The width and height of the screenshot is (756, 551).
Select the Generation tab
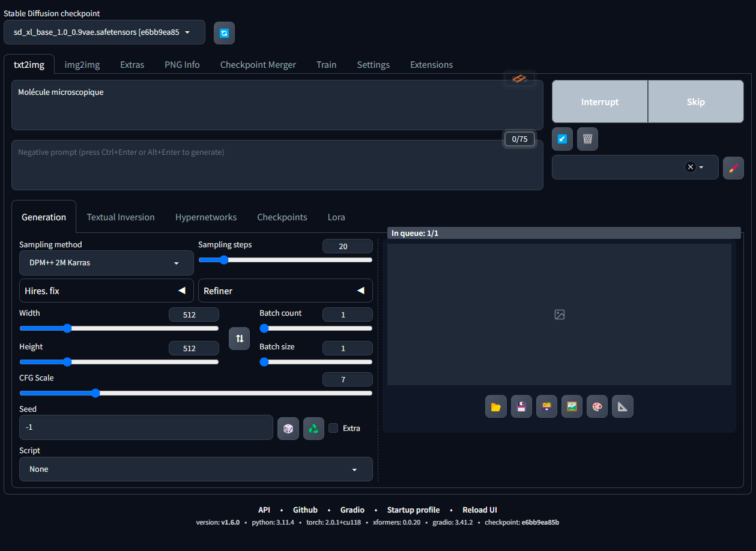click(x=44, y=217)
